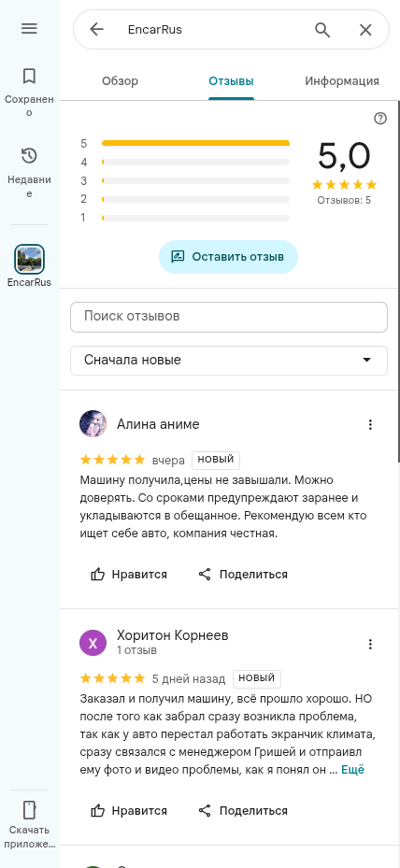
Task: Open the Алина аниме reviewer name
Action: pyautogui.click(x=158, y=424)
